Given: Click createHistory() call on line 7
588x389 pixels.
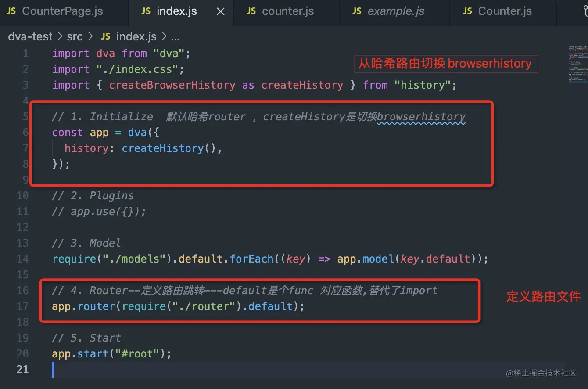Looking at the screenshot, I should [x=169, y=148].
